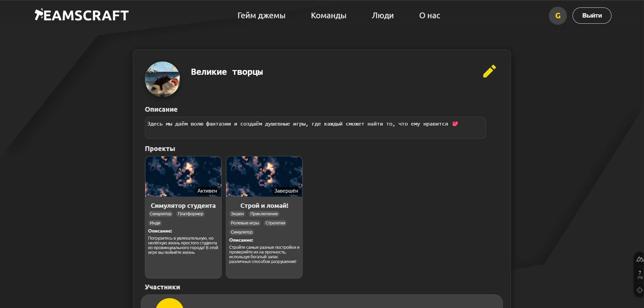Click the Участники section heading
The height and width of the screenshot is (308, 644).
[x=163, y=287]
